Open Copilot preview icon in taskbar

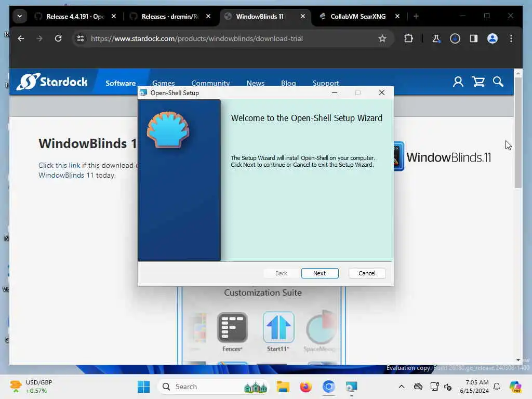[x=515, y=387]
